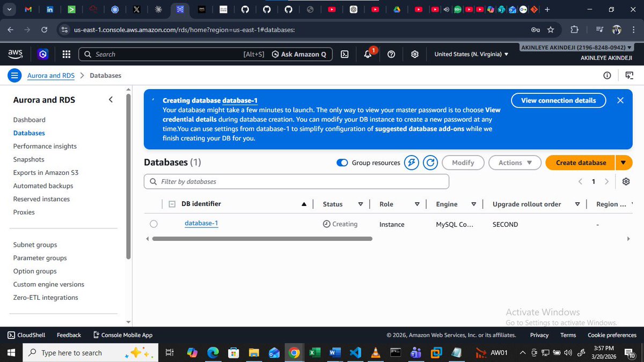The height and width of the screenshot is (362, 644).
Task: Open the AWS help question mark menu
Action: point(391,54)
